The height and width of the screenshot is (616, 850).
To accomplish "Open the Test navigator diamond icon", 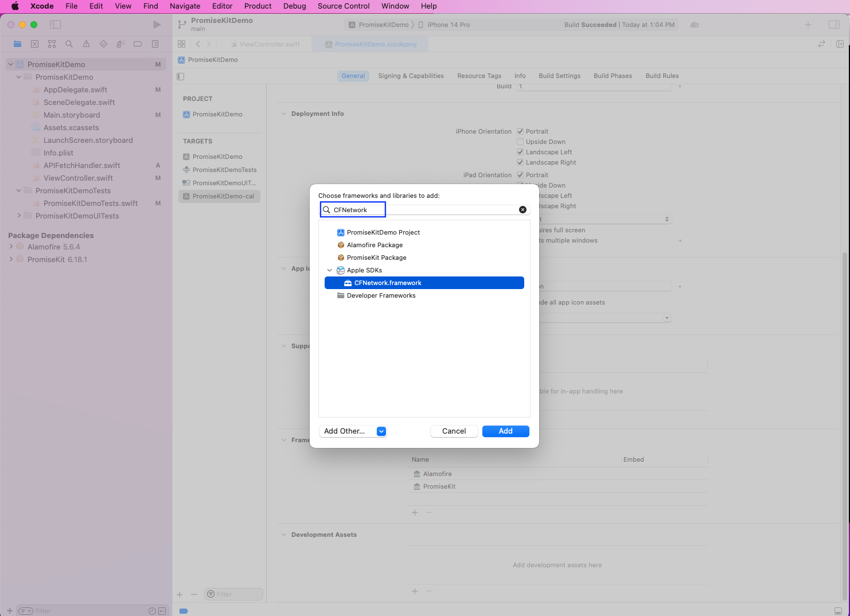I will pos(103,44).
